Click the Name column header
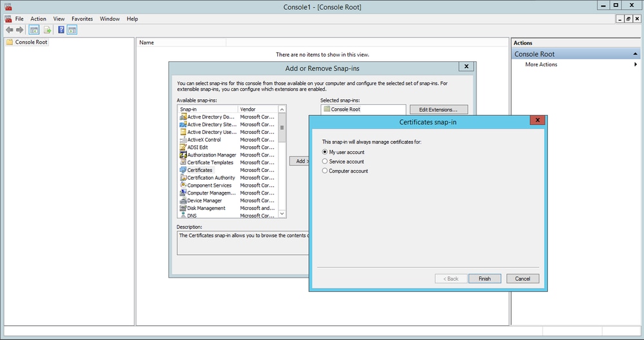 tap(181, 42)
